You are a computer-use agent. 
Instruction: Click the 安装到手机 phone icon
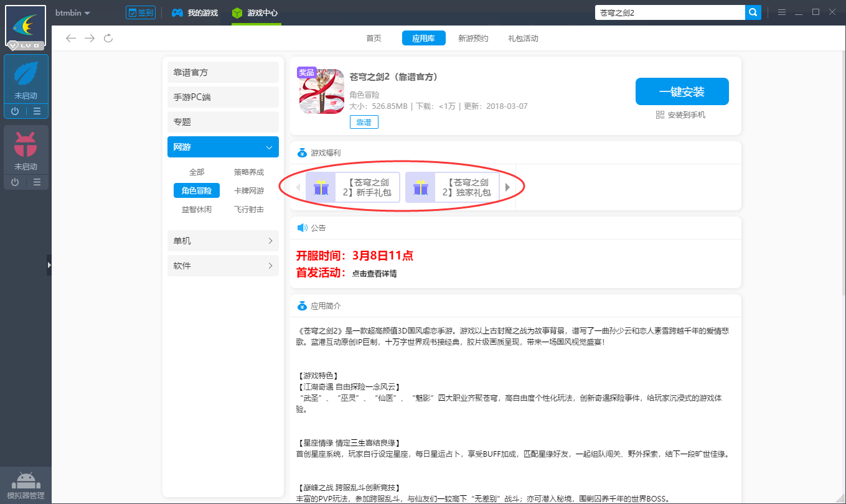pos(659,115)
